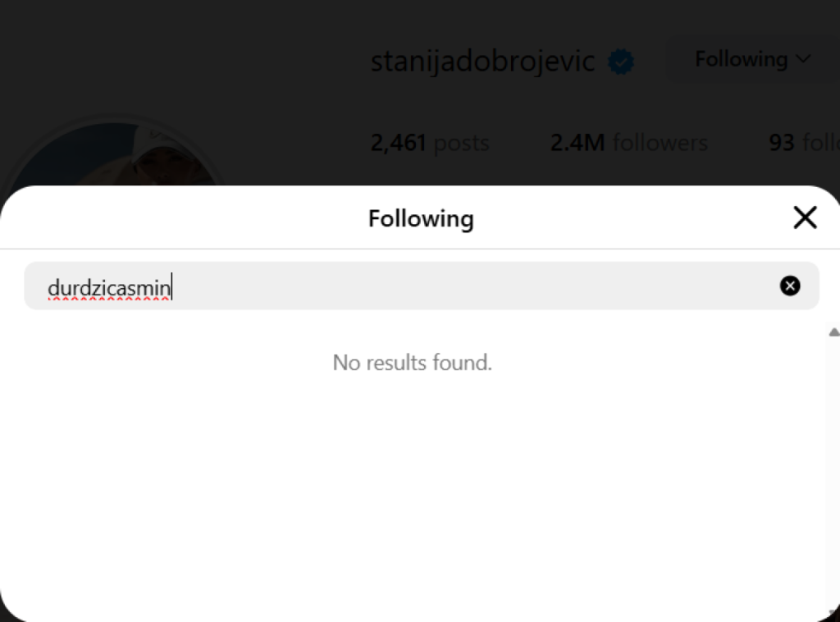Click the word followers beside 2.4M
Screen dimensions: 840x622
click(660, 143)
